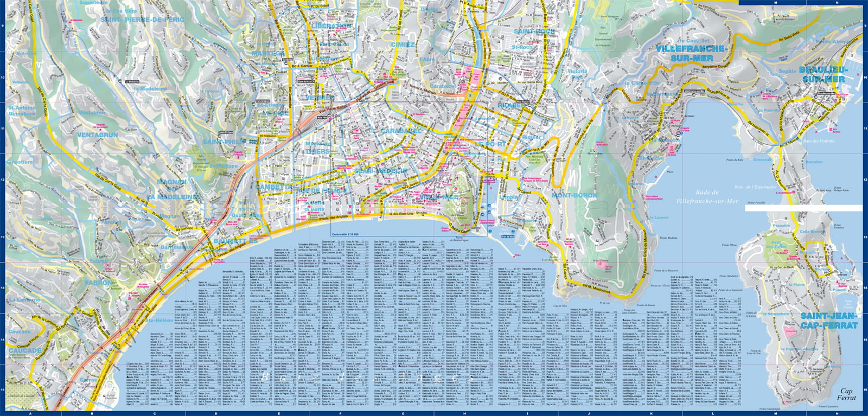868x416 pixels.
Task: Select the Port de Nice label marker
Action: click(508, 237)
